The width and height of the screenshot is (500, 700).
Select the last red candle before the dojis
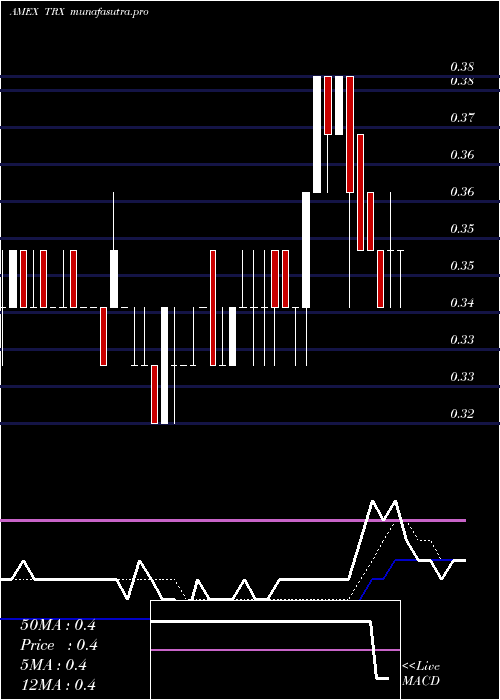[x=380, y=279]
